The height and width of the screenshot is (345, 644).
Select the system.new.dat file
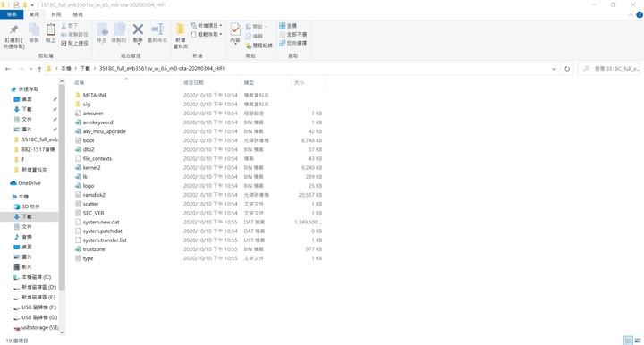[x=101, y=223]
